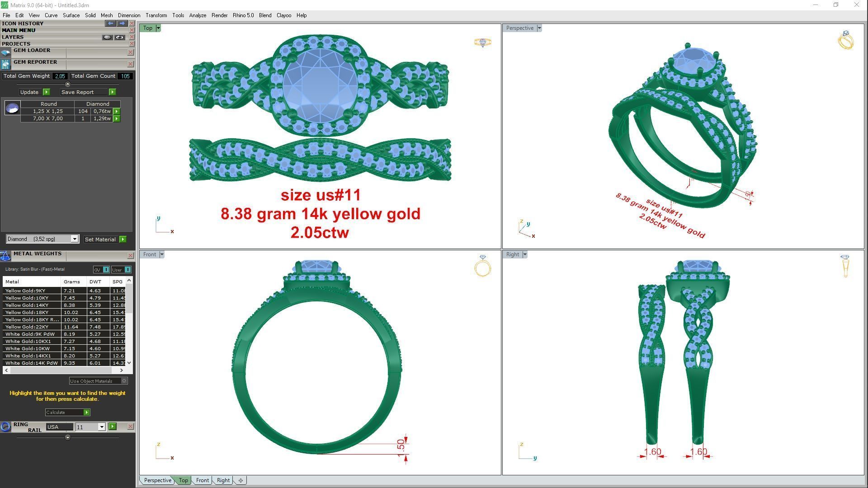This screenshot has width=868, height=488.
Task: Open the Gem Loader tool icon
Action: point(5,53)
